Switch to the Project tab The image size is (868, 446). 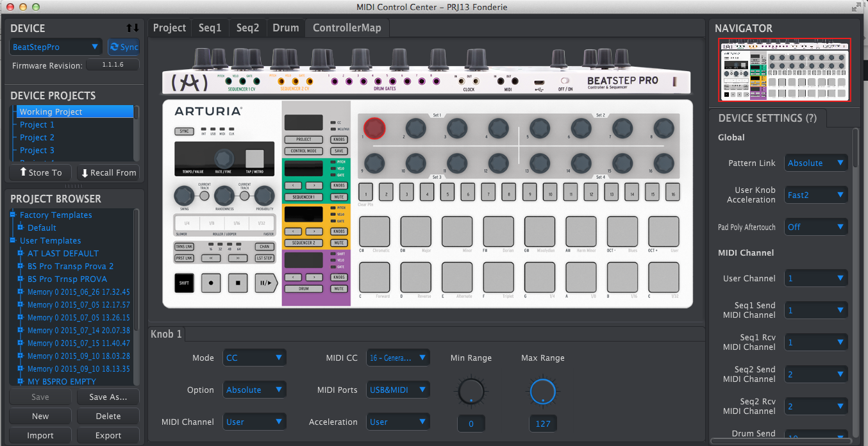tap(169, 28)
